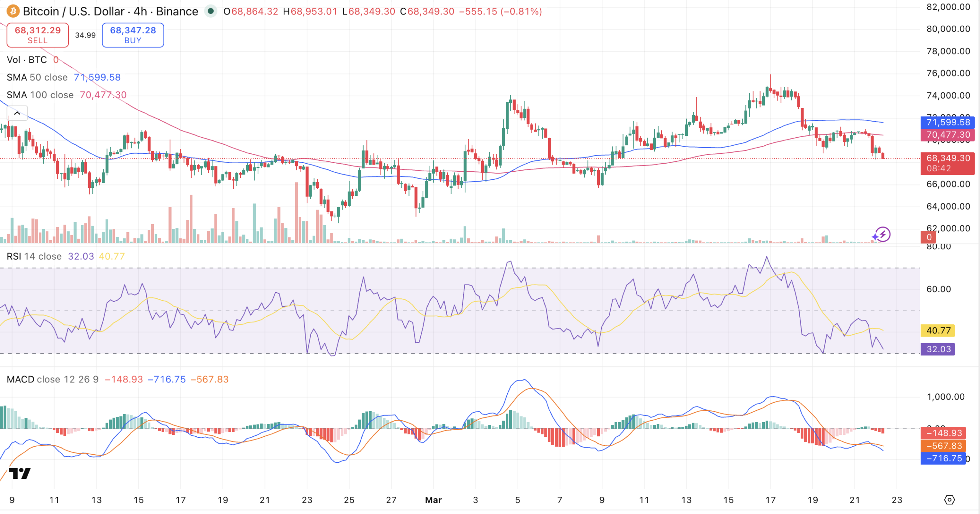Toggle visibility of the SMA 100 indicator legend
Viewport: 980px width, 514px height.
tap(38, 95)
